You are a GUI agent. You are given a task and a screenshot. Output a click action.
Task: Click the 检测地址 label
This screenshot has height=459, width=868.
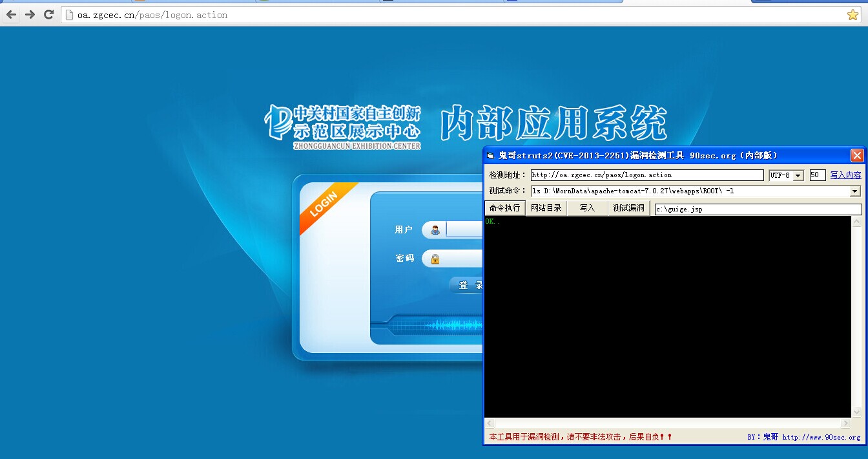coord(508,175)
